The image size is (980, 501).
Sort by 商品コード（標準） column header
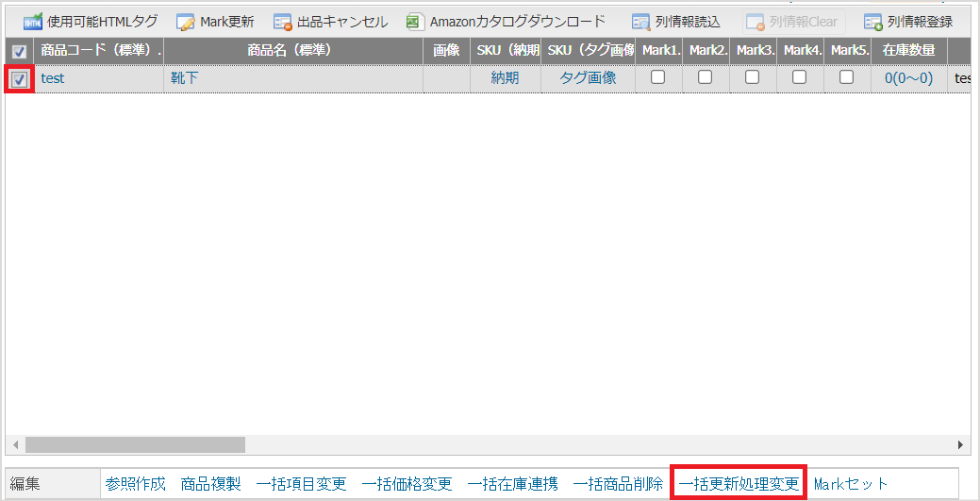[99, 51]
